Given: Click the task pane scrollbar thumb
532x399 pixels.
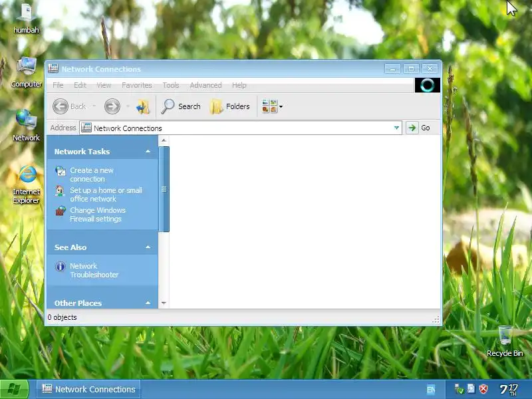Looking at the screenshot, I should click(x=164, y=190).
